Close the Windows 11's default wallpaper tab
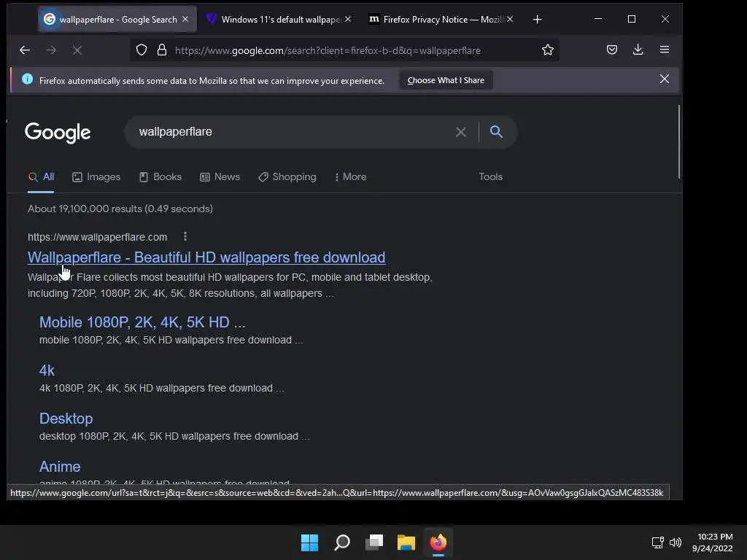This screenshot has height=560, width=747. coord(348,19)
